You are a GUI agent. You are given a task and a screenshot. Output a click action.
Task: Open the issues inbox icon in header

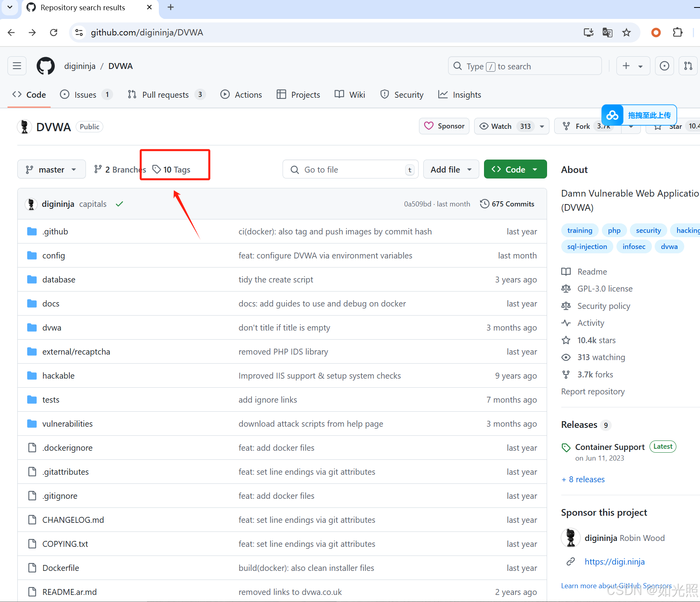[665, 66]
